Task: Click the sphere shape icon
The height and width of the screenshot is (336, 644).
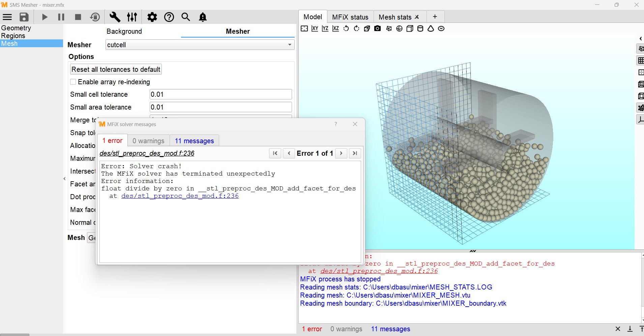Action: tap(399, 29)
